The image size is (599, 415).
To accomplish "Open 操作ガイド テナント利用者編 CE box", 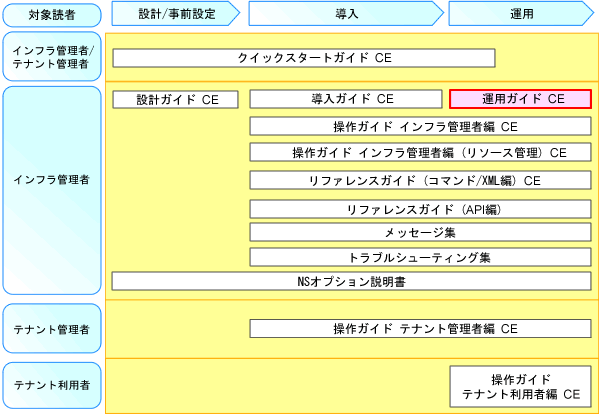I will point(521,386).
